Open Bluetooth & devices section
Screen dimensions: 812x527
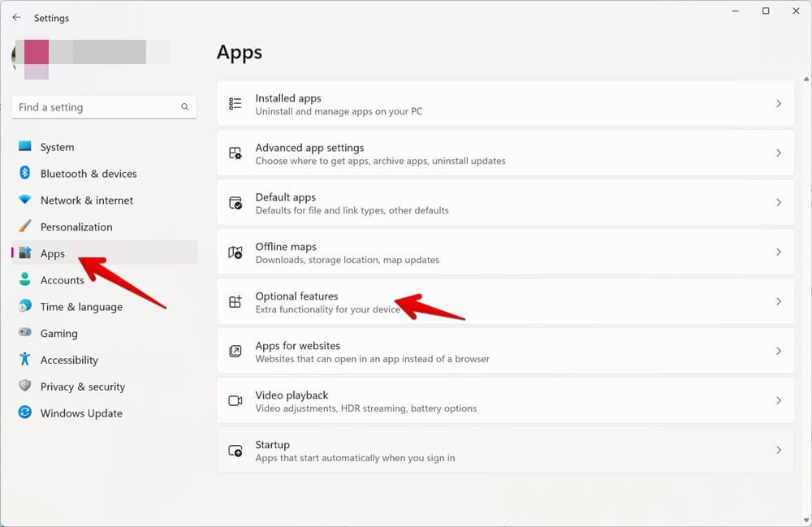click(x=104, y=173)
